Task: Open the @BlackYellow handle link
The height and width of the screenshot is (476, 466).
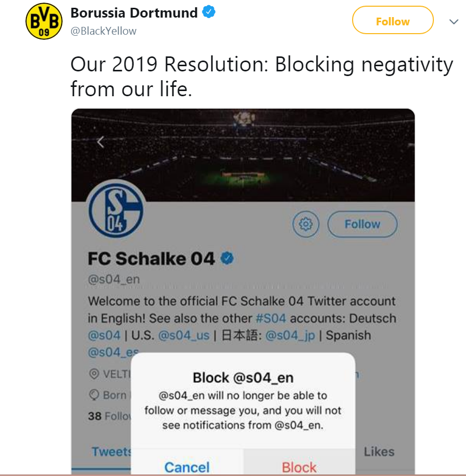Action: [104, 31]
